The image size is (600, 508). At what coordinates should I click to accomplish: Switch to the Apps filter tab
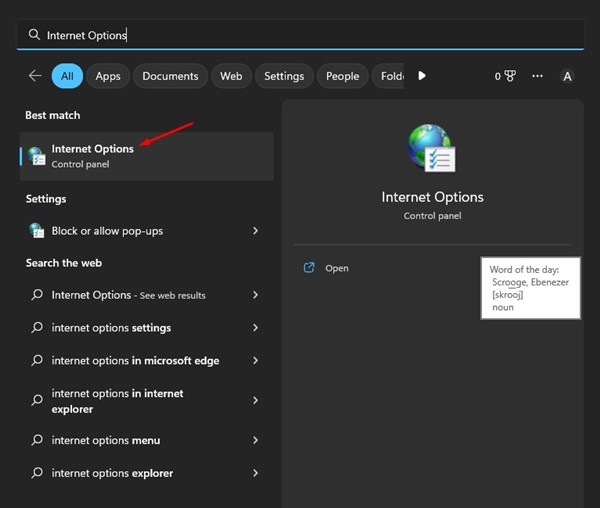click(108, 76)
